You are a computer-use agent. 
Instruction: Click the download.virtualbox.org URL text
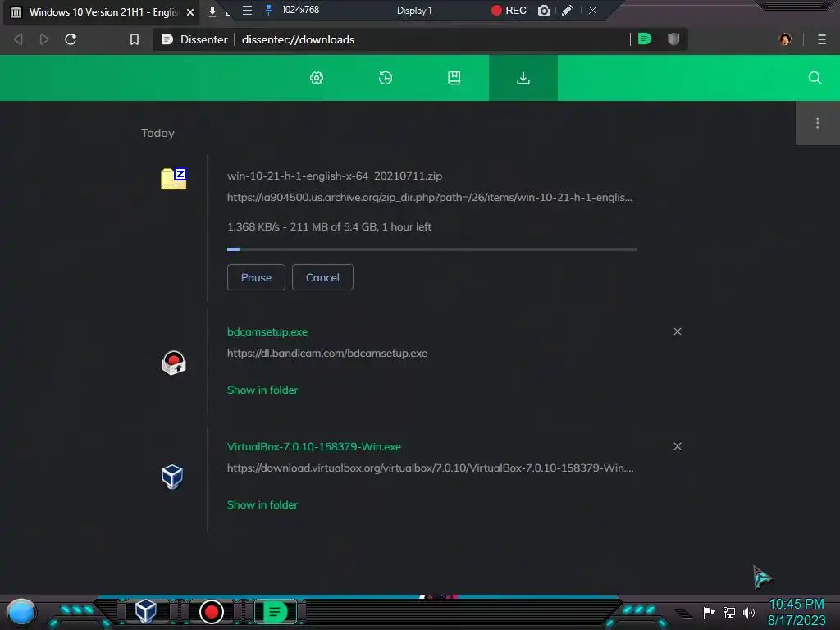[x=430, y=468]
